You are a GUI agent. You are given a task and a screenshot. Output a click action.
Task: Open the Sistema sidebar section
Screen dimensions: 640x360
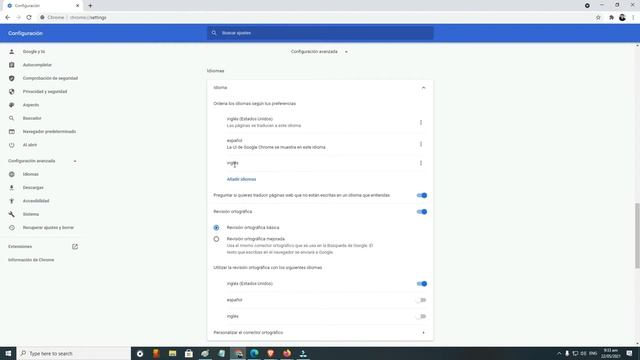click(x=31, y=214)
